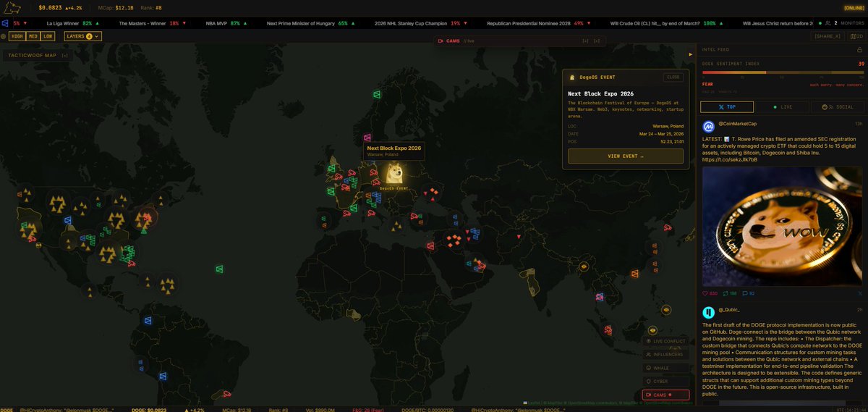This screenshot has width=868, height=412.
Task: Close the DogeOS Event popup
Action: coord(673,77)
